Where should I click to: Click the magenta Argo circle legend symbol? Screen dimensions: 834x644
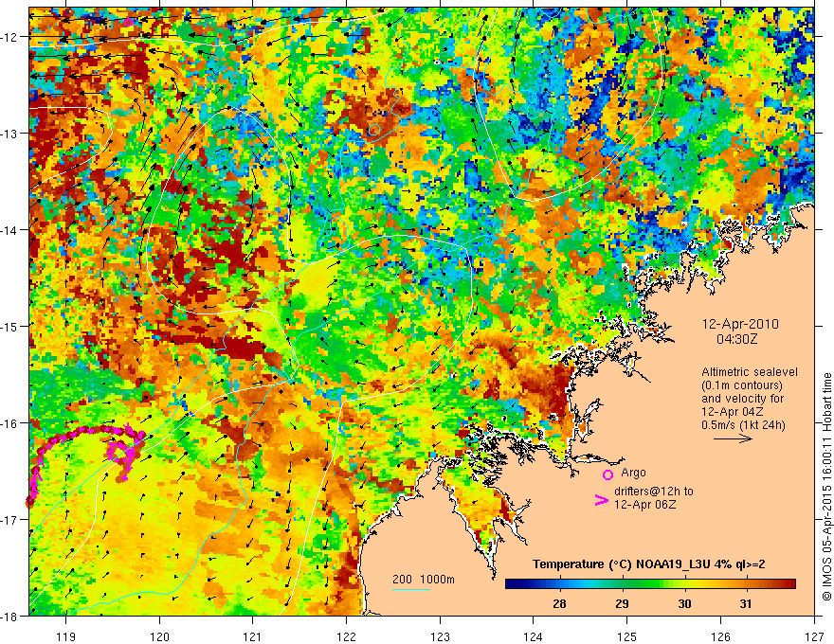pos(607,474)
